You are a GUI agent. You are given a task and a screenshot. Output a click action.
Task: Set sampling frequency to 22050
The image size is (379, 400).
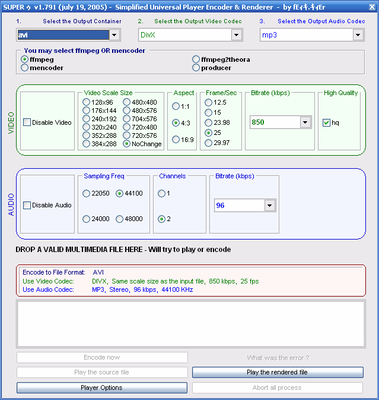point(86,193)
